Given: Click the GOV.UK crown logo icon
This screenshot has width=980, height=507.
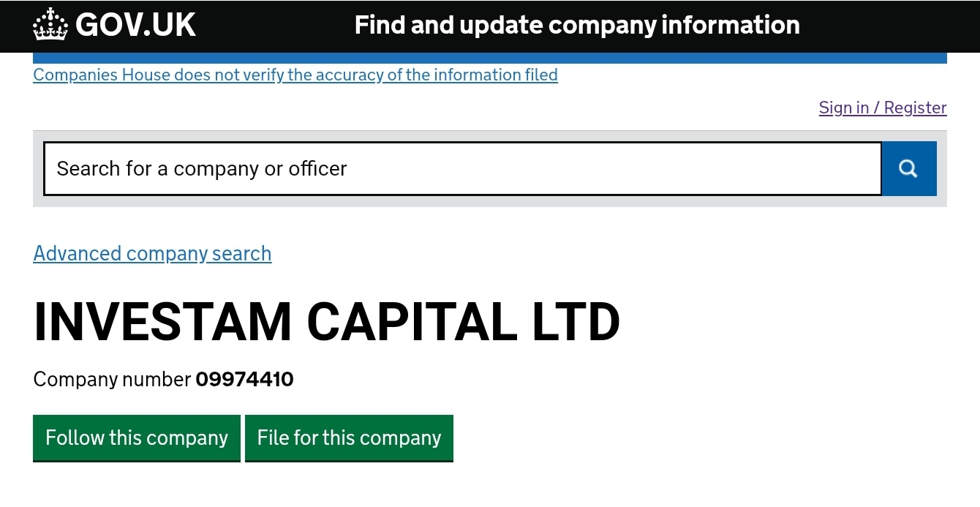Looking at the screenshot, I should [x=50, y=25].
